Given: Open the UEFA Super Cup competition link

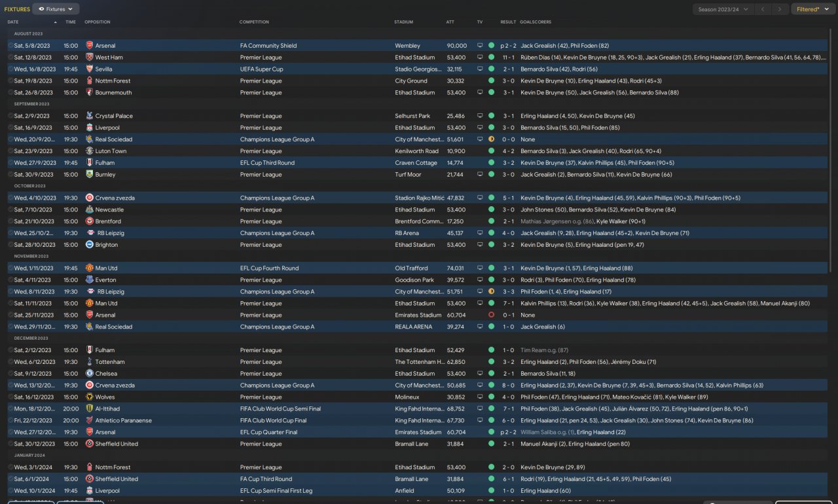Looking at the screenshot, I should point(262,69).
